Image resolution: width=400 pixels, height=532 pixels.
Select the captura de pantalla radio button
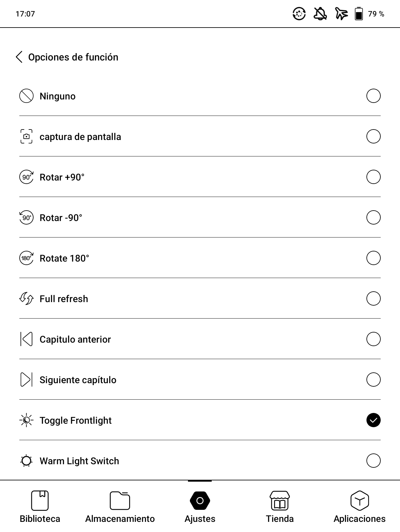pos(373,136)
